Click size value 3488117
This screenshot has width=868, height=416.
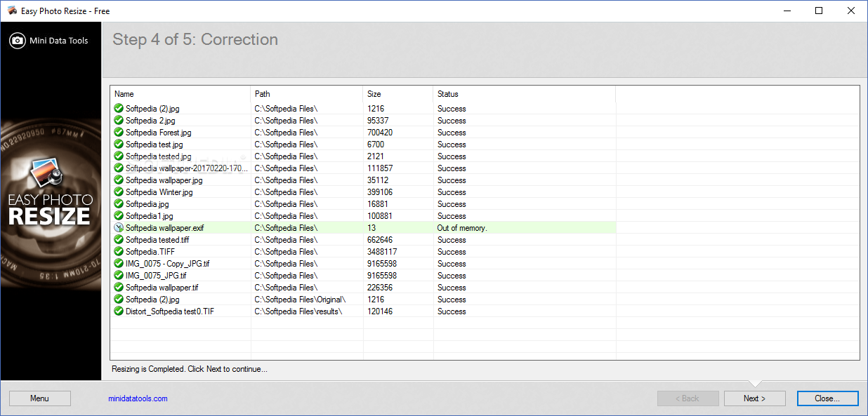point(382,252)
